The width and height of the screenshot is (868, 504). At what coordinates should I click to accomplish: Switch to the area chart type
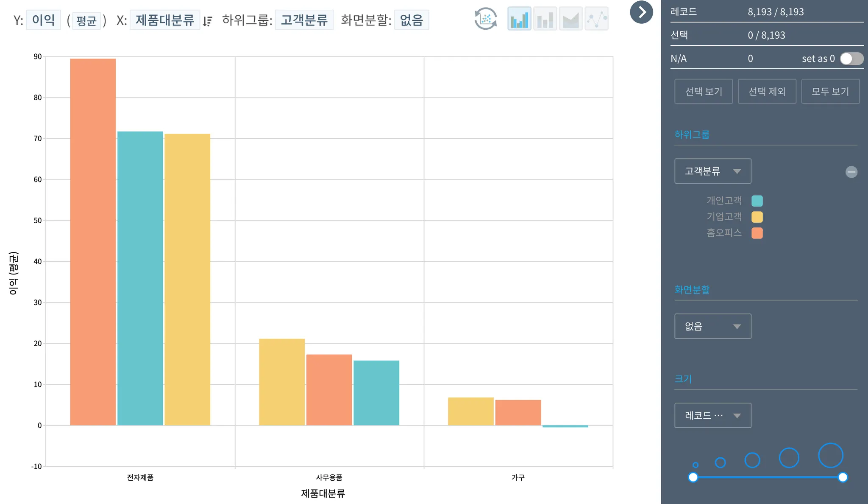tap(570, 19)
